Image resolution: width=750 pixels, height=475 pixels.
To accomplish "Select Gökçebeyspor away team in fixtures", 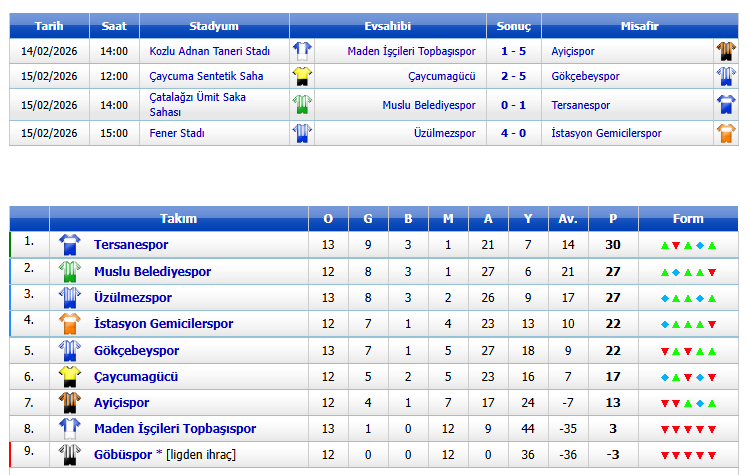I will click(585, 76).
